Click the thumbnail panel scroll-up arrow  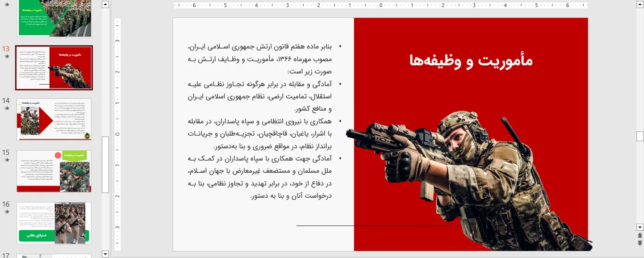point(105,5)
